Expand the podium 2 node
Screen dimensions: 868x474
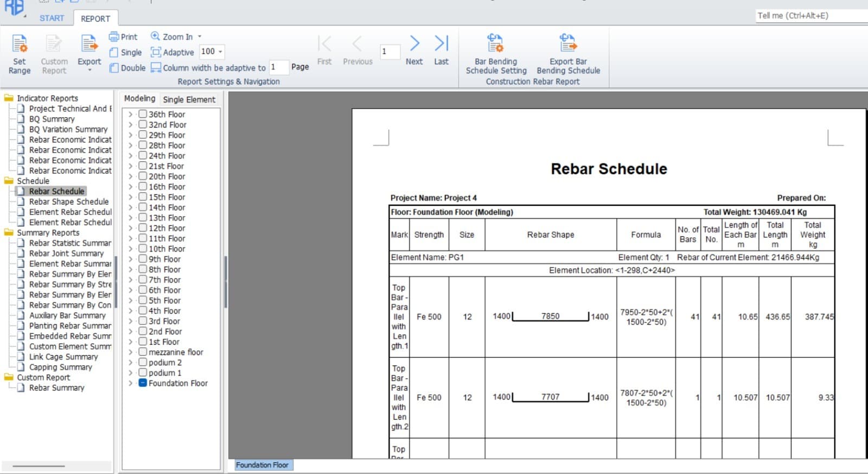point(130,362)
